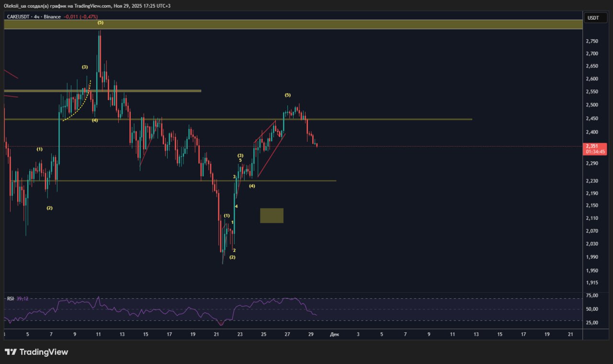Click the 2,750 price axis label
613x364 pixels.
pyautogui.click(x=591, y=41)
